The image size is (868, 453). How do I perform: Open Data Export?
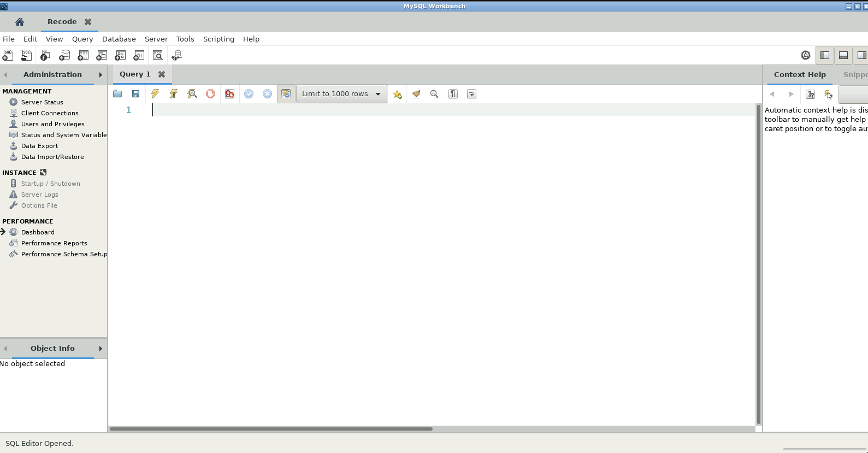point(39,146)
